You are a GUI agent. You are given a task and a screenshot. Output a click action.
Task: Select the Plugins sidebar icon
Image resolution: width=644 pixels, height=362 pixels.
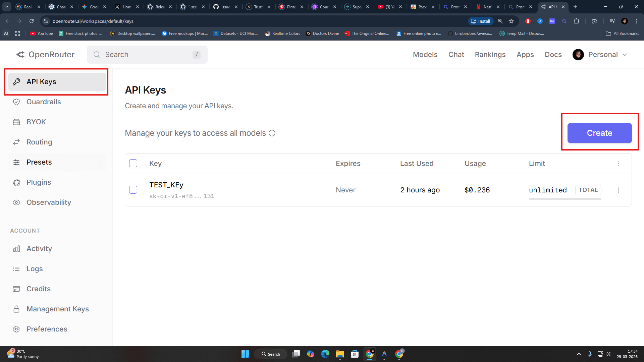point(16,182)
